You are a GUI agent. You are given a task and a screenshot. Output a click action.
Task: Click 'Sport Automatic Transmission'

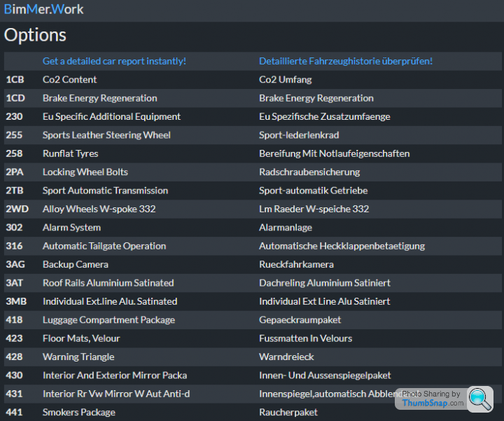coord(106,191)
